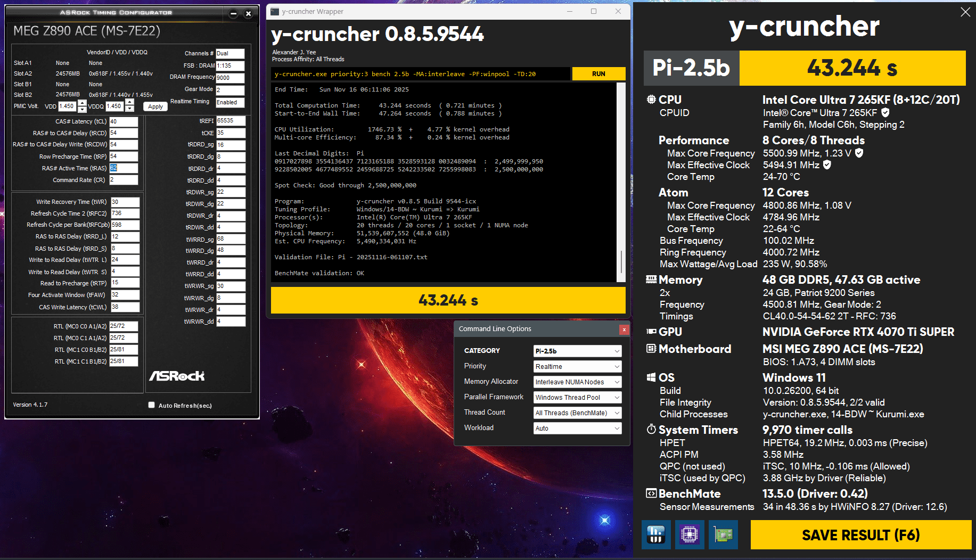Click the Windows OS section icon
Image resolution: width=976 pixels, height=560 pixels.
coord(651,377)
